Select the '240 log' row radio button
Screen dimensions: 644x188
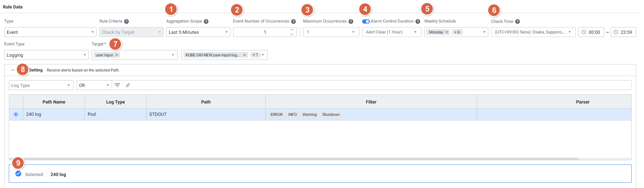(16, 114)
